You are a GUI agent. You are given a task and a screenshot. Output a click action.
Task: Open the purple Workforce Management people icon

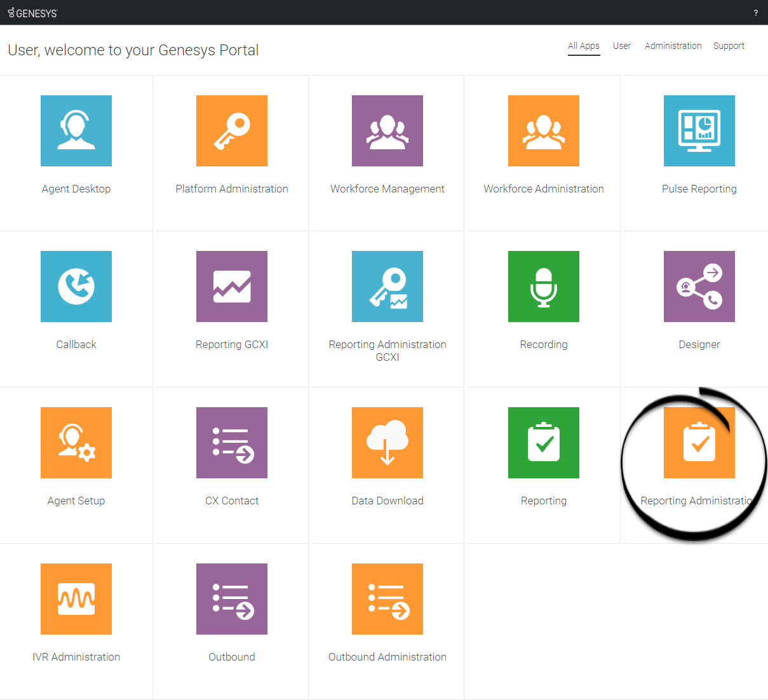(387, 131)
